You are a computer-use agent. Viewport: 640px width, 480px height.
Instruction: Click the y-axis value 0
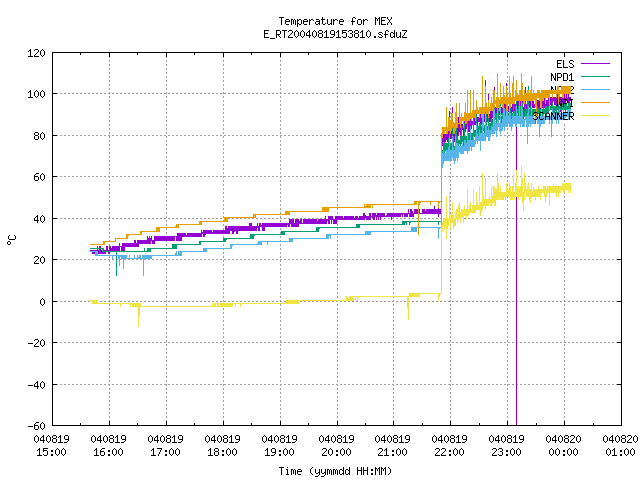(x=42, y=302)
